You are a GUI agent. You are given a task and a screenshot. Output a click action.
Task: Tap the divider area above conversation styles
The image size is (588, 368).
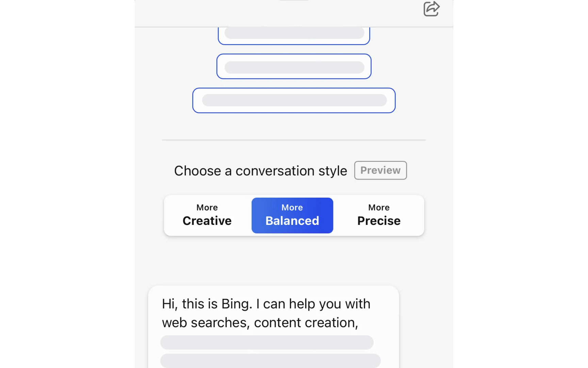click(x=294, y=140)
